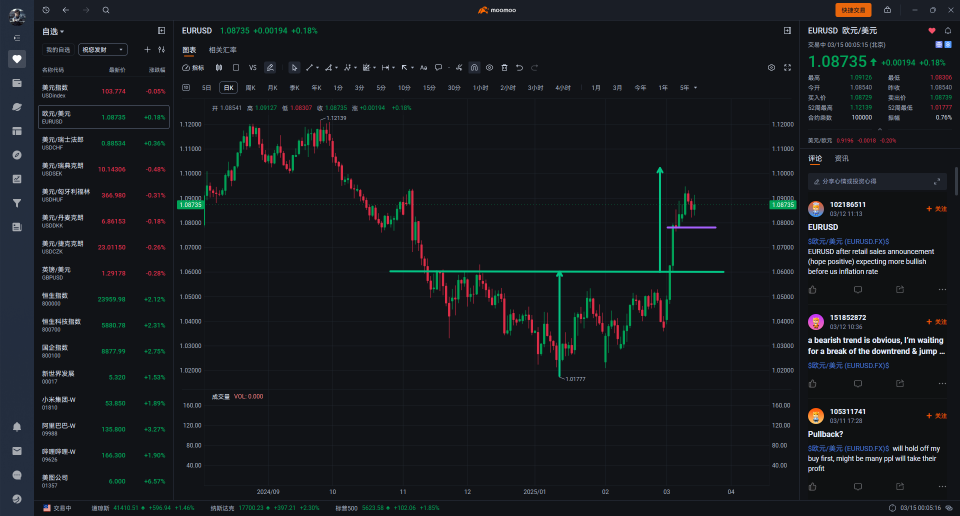Collapse the quote details chevron
Viewport: 960px width, 516px height.
[880, 129]
